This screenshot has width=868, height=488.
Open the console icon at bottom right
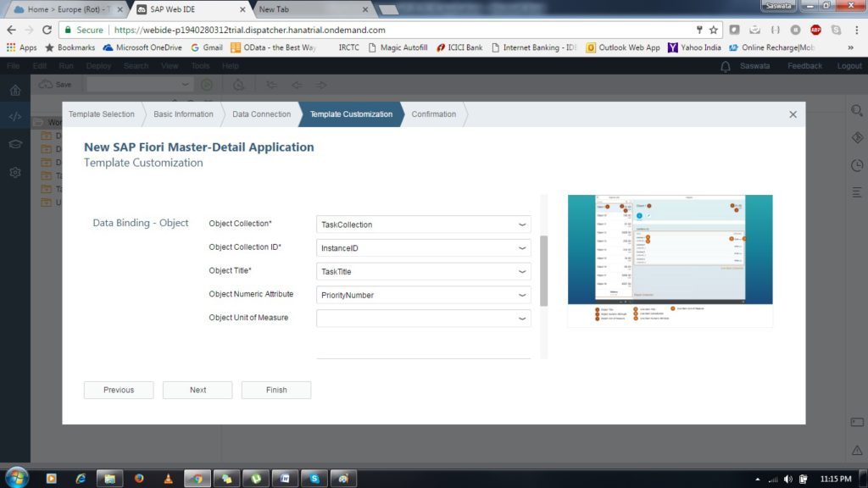pos(857,422)
